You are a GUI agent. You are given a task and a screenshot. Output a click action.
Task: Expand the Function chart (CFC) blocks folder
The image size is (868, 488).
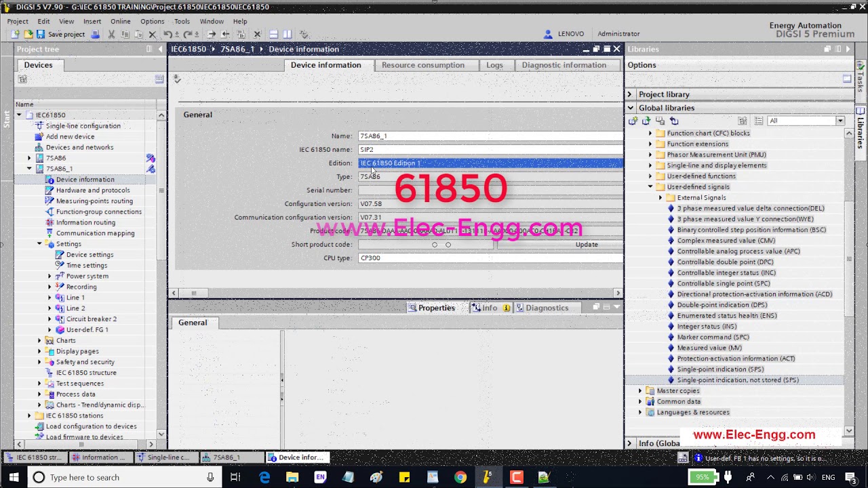[x=650, y=133]
